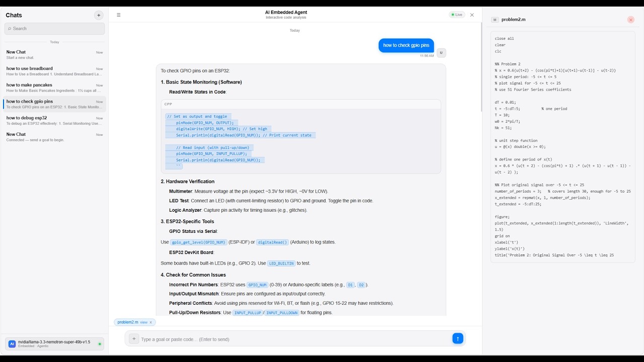This screenshot has width=644, height=362.
Task: Open 'how to make pancakes' chat
Action: tap(54, 87)
